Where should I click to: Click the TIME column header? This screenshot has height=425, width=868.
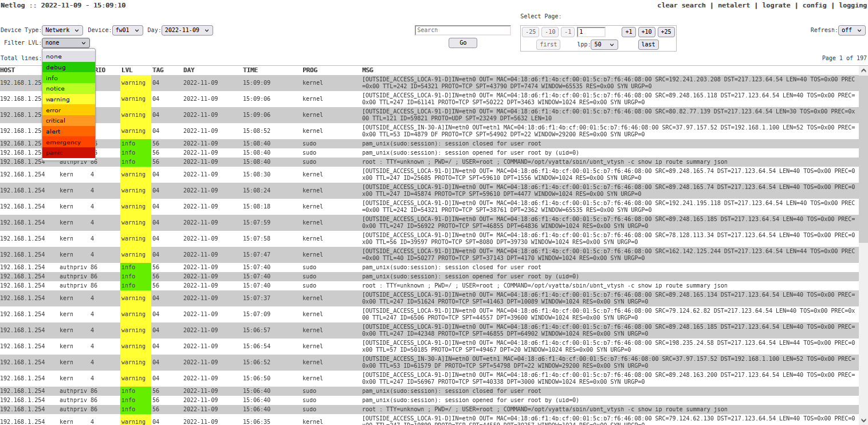pyautogui.click(x=250, y=70)
